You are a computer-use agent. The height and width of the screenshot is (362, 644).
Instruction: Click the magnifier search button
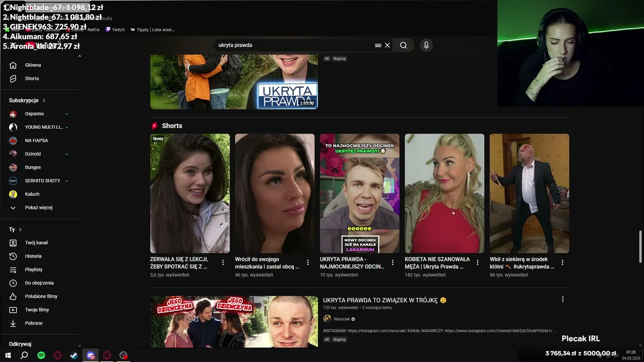404,45
